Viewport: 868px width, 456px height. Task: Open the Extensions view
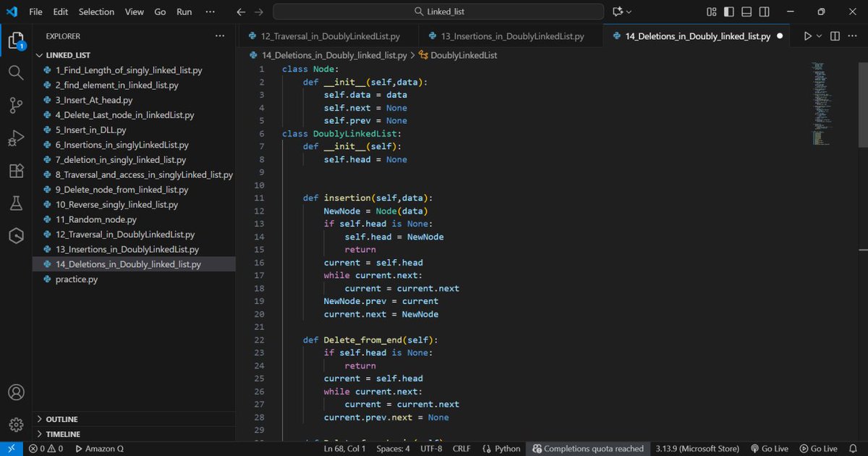pyautogui.click(x=16, y=171)
